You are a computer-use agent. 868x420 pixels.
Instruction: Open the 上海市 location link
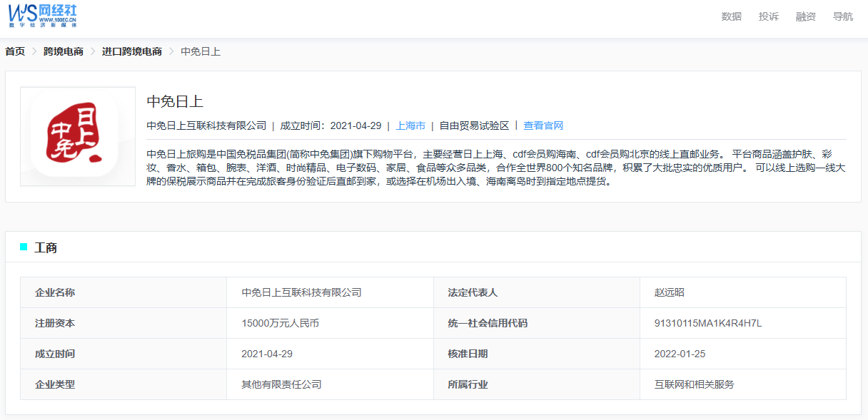pyautogui.click(x=410, y=126)
